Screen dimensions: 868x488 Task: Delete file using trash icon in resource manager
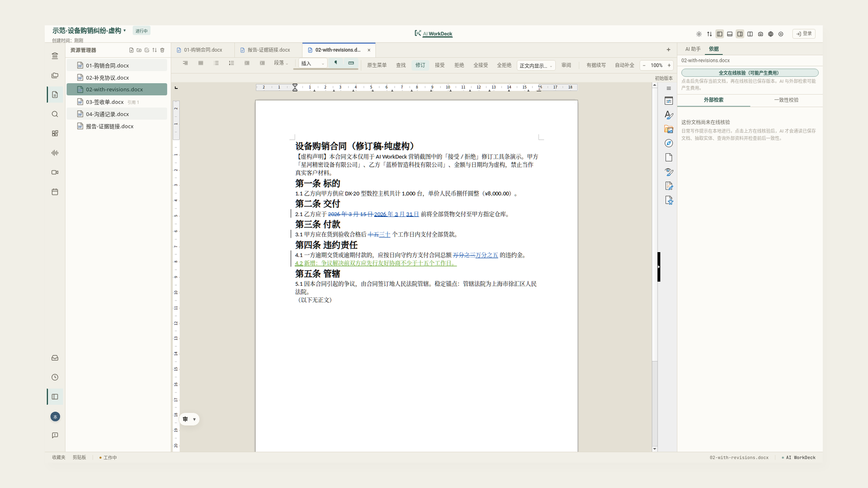tap(162, 50)
